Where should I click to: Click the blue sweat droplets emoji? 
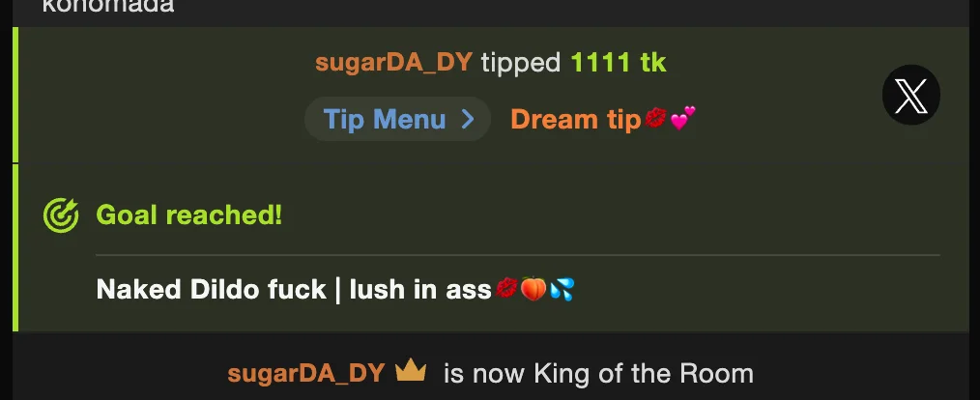pos(562,290)
